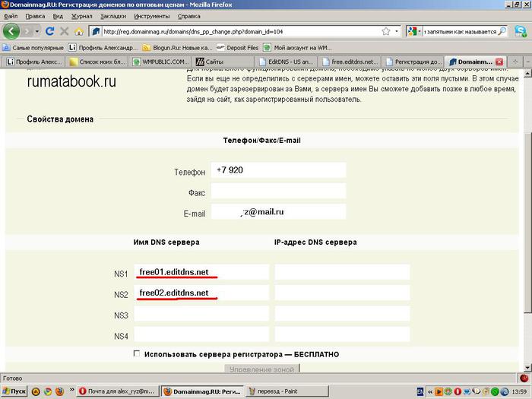The width and height of the screenshot is (532, 399).
Task: Click the first yellow quick launch icon
Action: click(36, 391)
